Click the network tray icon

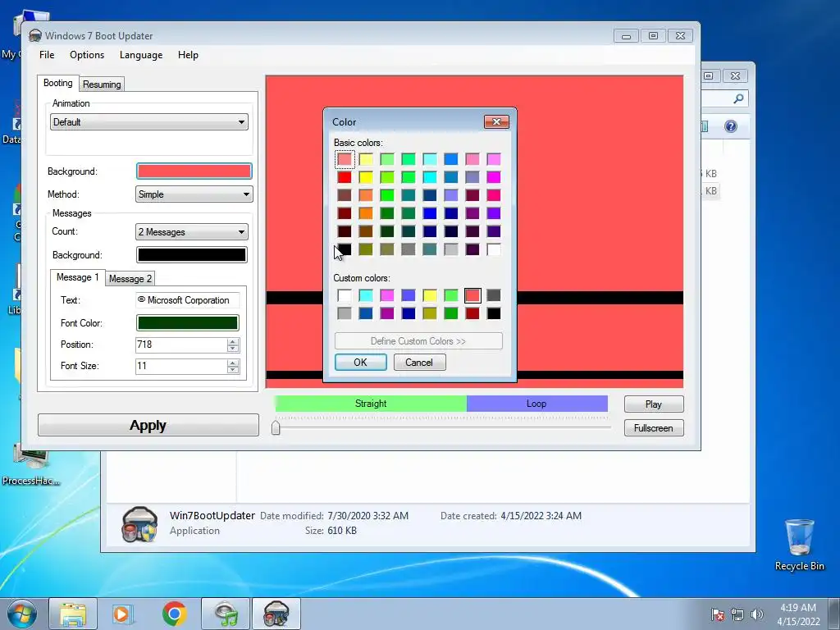[737, 614]
